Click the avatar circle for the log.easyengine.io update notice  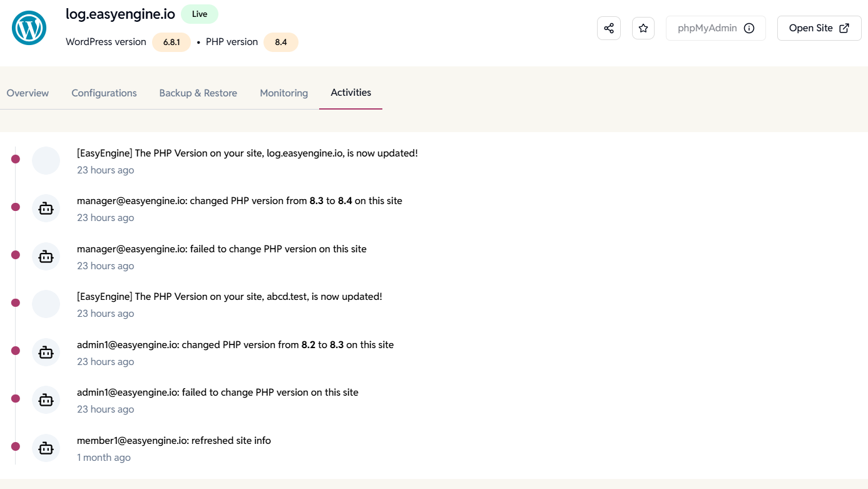[46, 160]
